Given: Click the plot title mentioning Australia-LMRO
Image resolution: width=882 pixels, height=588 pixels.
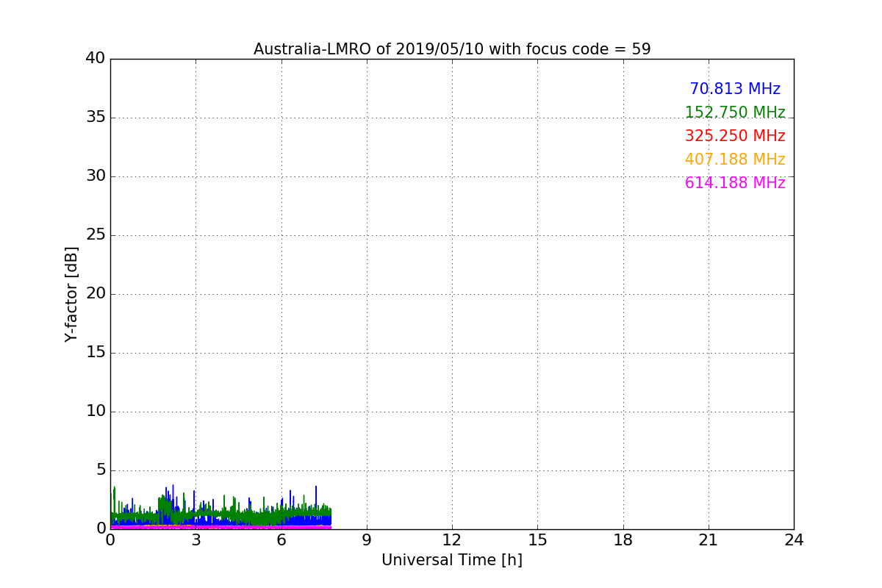Looking at the screenshot, I should pyautogui.click(x=452, y=49).
